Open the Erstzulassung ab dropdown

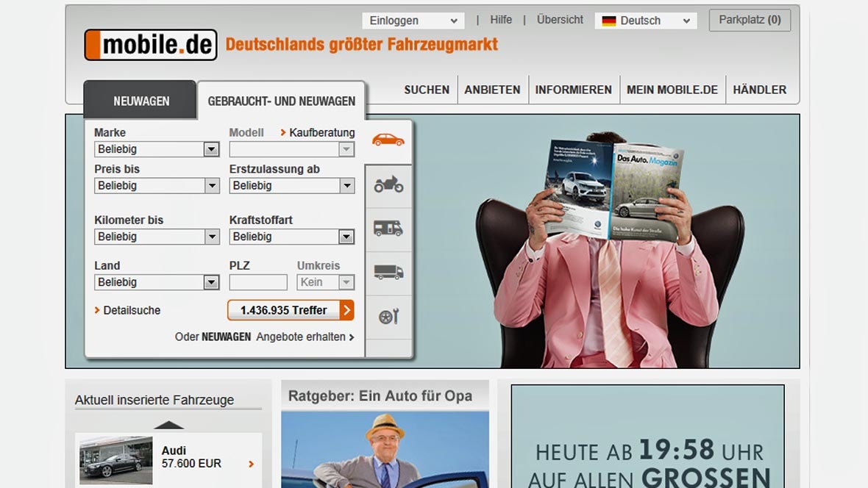(x=292, y=186)
